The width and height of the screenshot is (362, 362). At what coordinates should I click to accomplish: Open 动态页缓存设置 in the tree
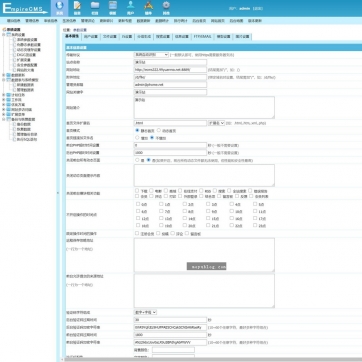[x=29, y=50]
